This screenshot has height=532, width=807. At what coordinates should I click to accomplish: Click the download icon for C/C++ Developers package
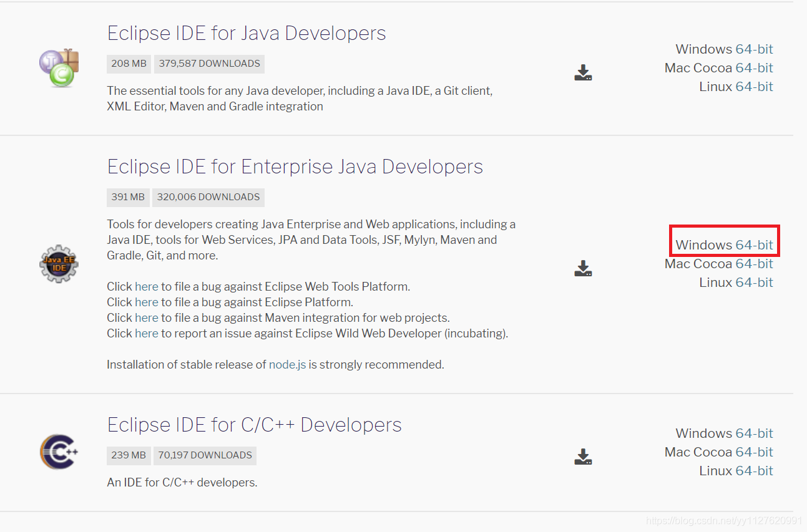pyautogui.click(x=583, y=457)
